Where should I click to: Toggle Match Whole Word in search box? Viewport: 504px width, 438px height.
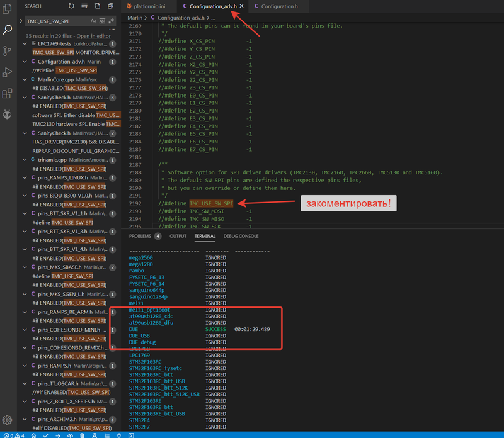tap(101, 21)
